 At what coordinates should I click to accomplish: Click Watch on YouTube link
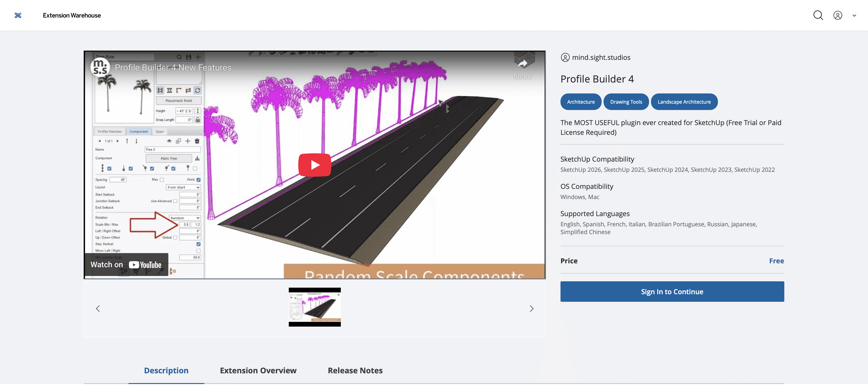point(126,265)
